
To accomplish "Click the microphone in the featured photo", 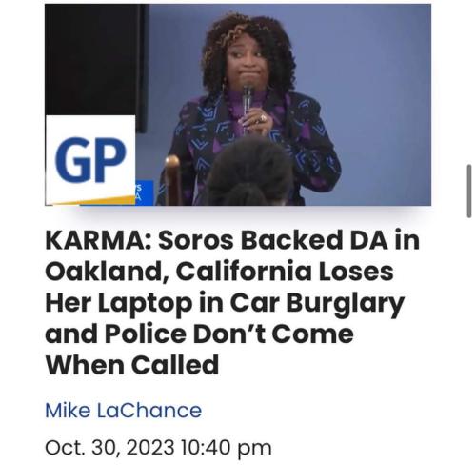I will [x=247, y=102].
